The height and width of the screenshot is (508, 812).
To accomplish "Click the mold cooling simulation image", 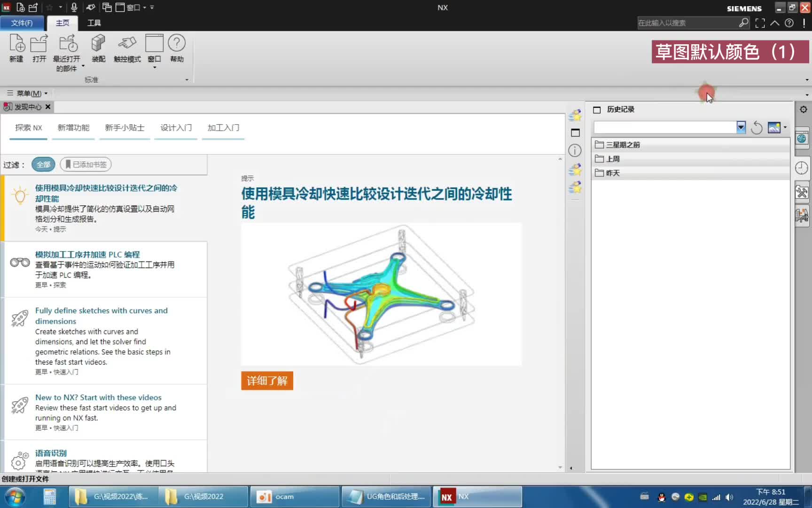I will (381, 294).
